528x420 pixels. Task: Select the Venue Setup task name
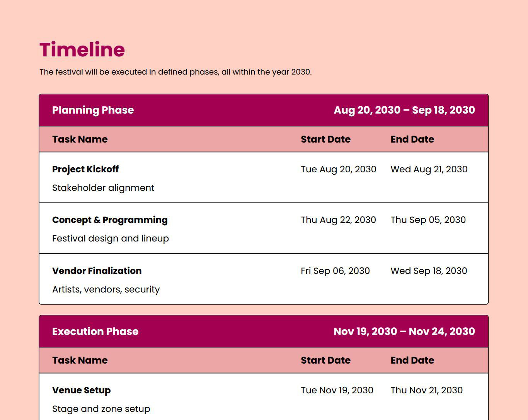[x=81, y=390]
